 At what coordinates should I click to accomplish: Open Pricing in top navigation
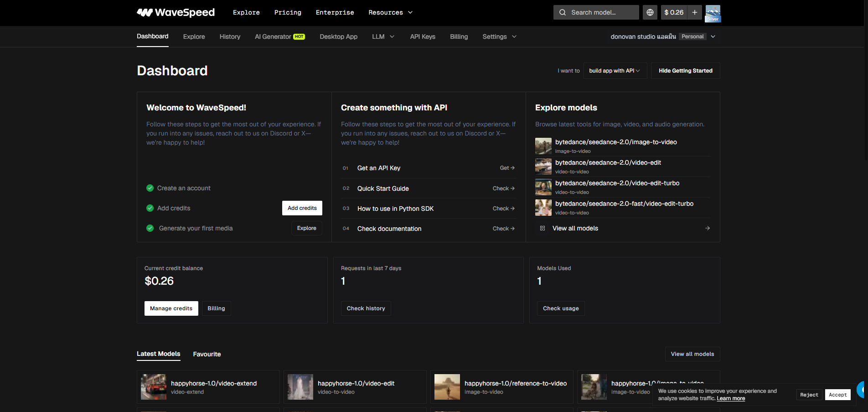[x=288, y=12]
